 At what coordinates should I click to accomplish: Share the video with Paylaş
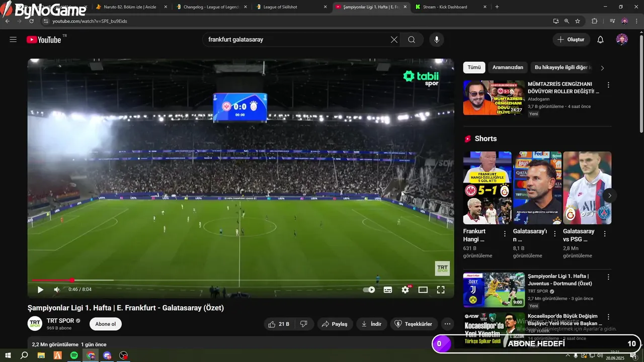(335, 324)
